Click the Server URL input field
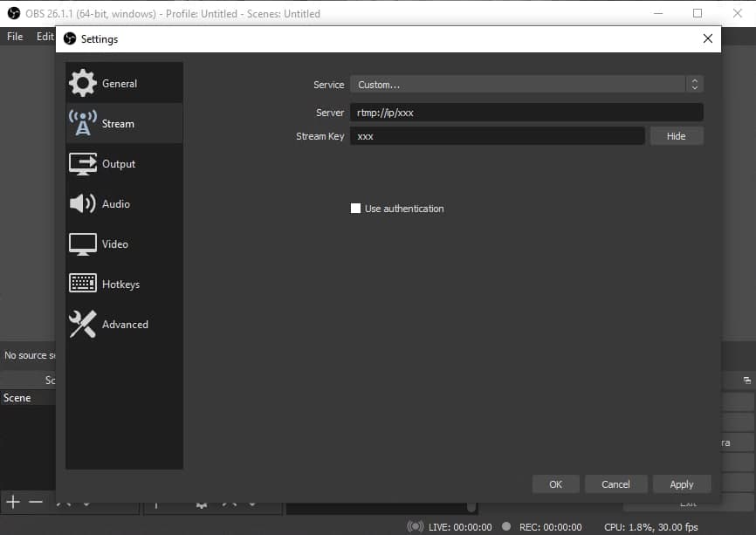This screenshot has height=535, width=756. 526,113
